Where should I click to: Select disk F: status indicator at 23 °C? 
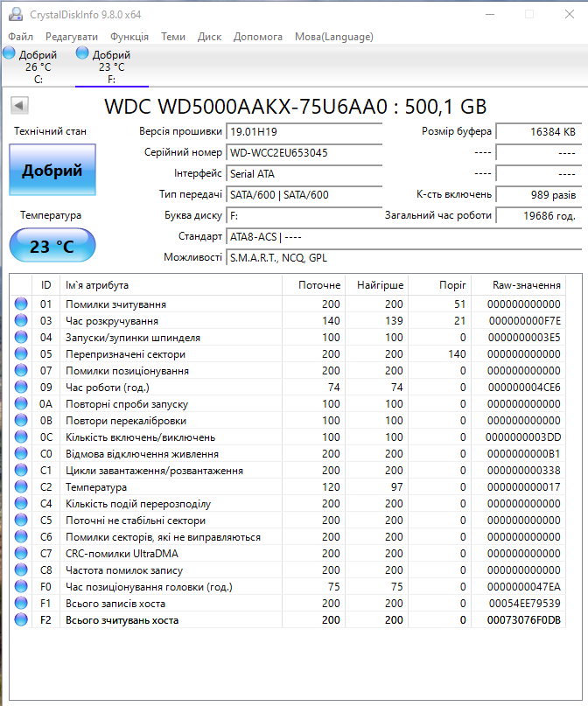point(82,53)
